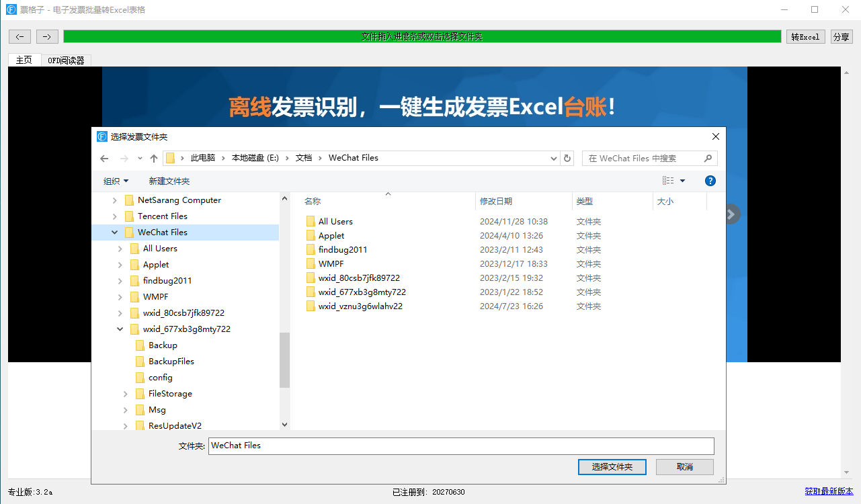Select BackupFiles folder in tree
The width and height of the screenshot is (861, 504).
171,362
